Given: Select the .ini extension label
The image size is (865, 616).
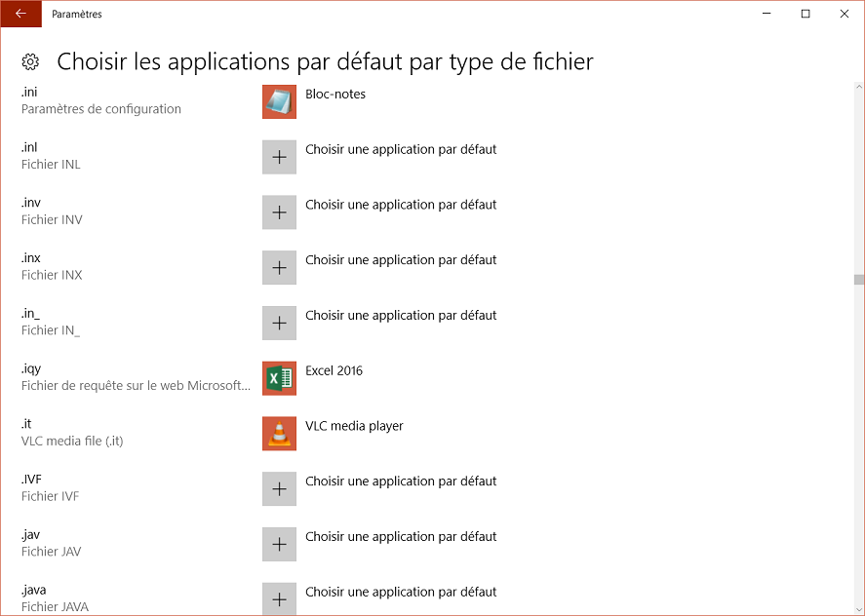Looking at the screenshot, I should point(29,92).
